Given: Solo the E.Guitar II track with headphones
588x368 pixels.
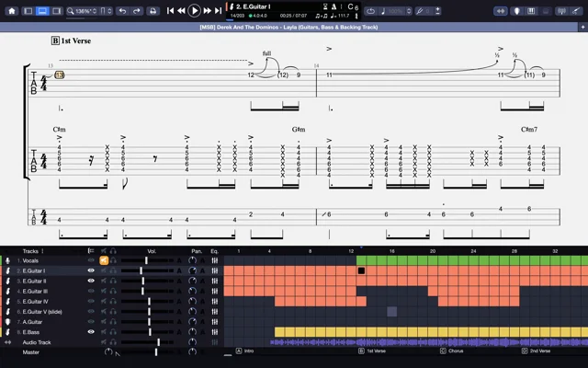Looking at the screenshot, I should coord(114,282).
